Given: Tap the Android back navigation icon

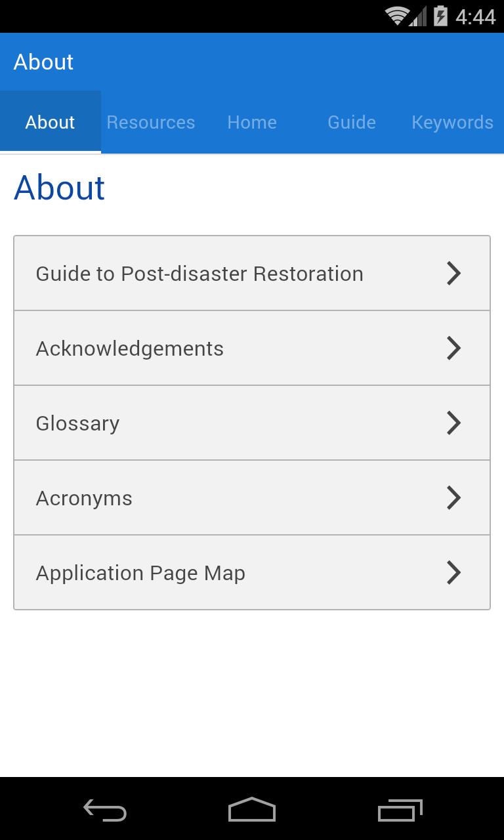Looking at the screenshot, I should coord(105,810).
